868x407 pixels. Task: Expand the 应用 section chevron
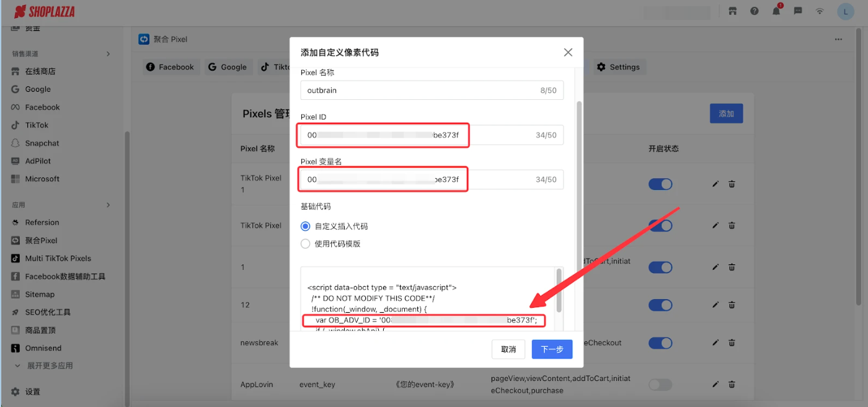coord(108,205)
